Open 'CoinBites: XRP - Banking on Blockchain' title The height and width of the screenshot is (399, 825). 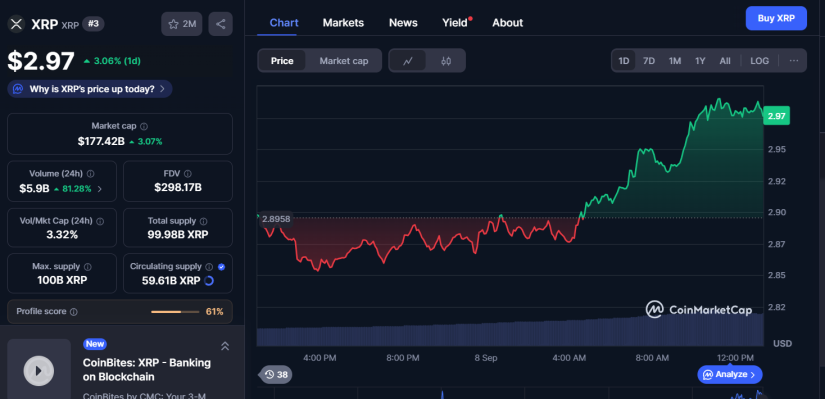147,370
